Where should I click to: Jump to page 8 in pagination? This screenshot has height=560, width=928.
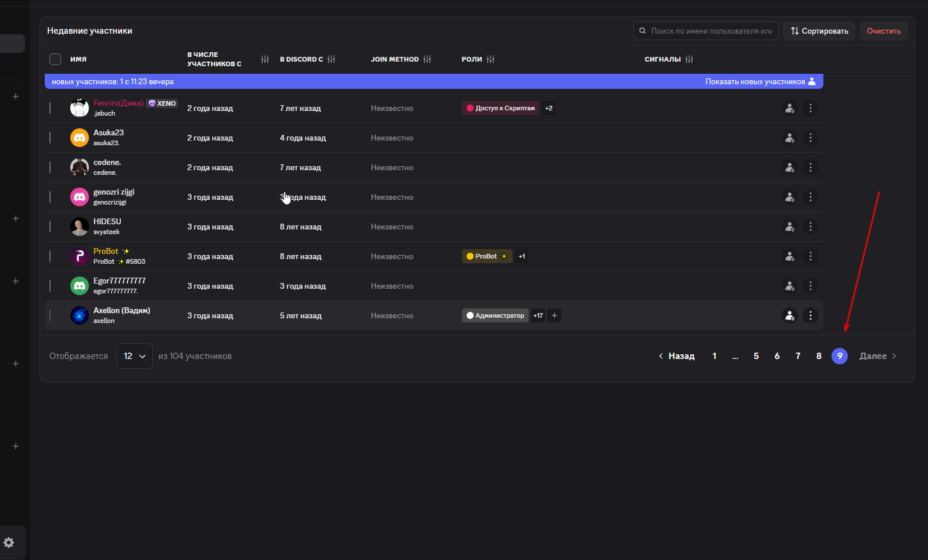[x=819, y=356]
